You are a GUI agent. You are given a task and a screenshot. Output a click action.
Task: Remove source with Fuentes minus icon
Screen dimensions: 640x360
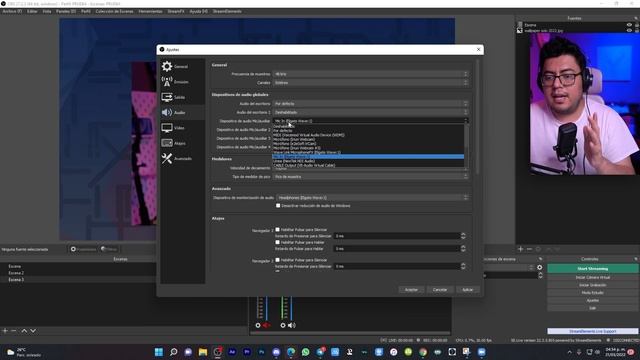[529, 249]
